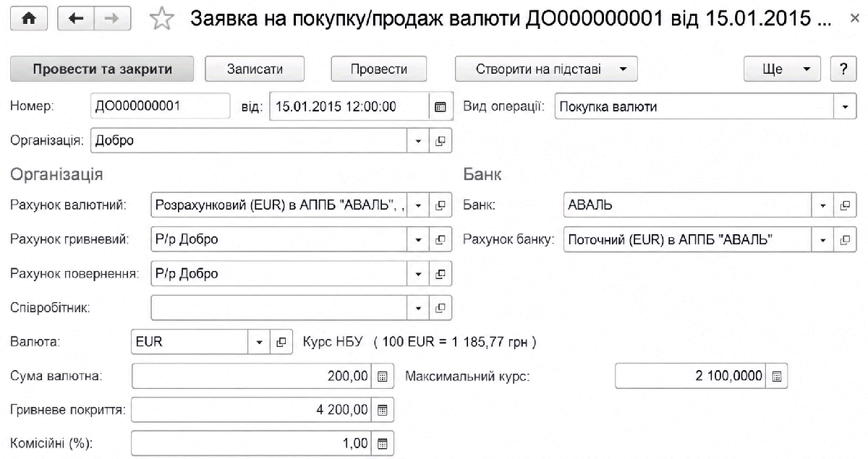Image resolution: width=868 pixels, height=459 pixels.
Task: Click the Банк section heading
Action: pos(482,174)
